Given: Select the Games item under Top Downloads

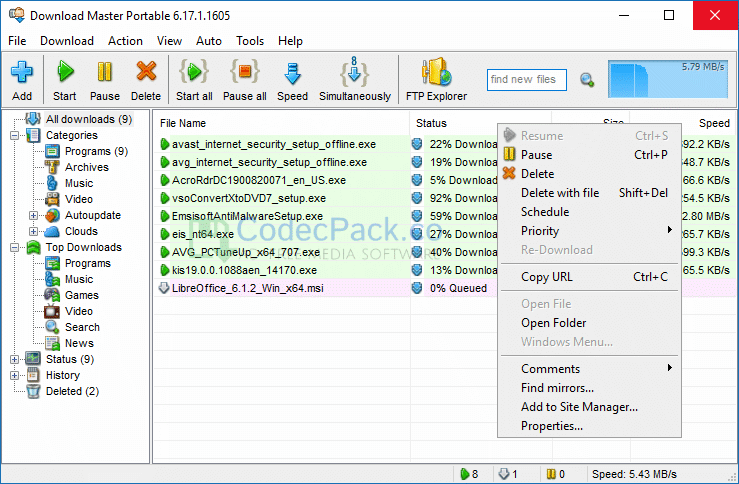Looking at the screenshot, I should coord(82,295).
